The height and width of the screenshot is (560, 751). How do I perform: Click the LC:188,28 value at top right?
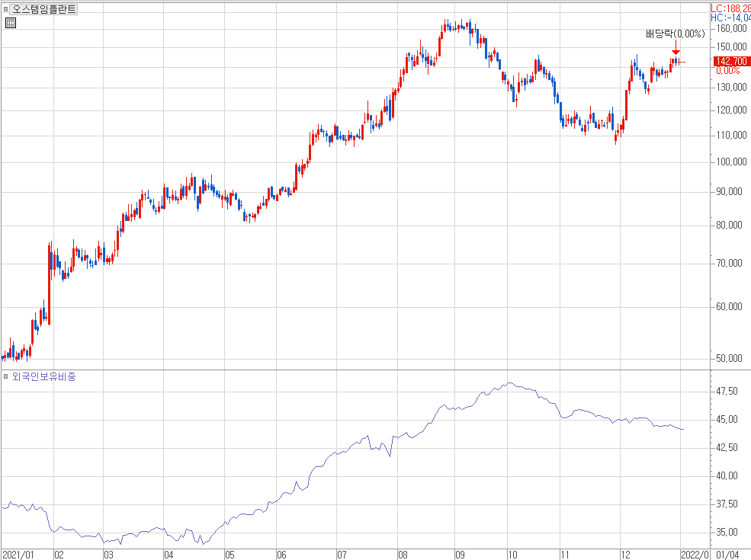pyautogui.click(x=730, y=8)
